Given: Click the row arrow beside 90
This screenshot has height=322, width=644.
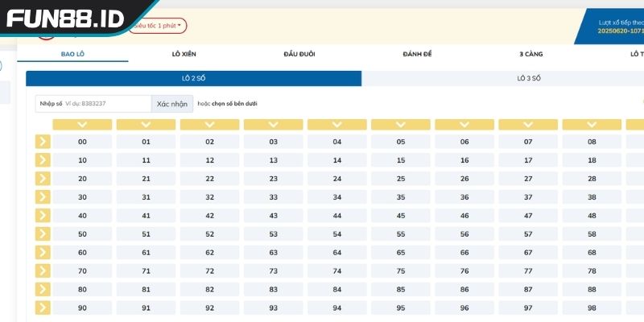Looking at the screenshot, I should coord(43,308).
